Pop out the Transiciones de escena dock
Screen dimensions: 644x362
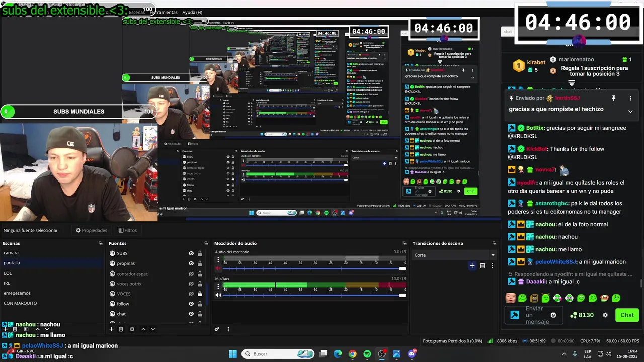click(x=495, y=243)
